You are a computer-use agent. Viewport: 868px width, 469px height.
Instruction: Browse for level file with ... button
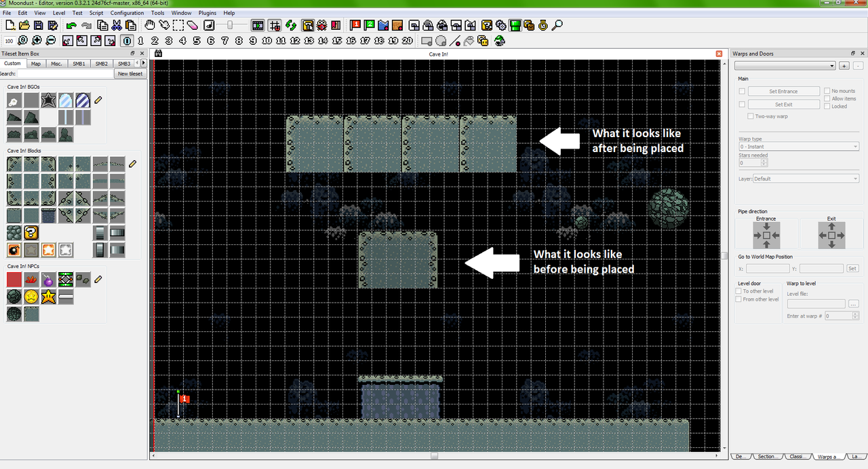point(854,303)
